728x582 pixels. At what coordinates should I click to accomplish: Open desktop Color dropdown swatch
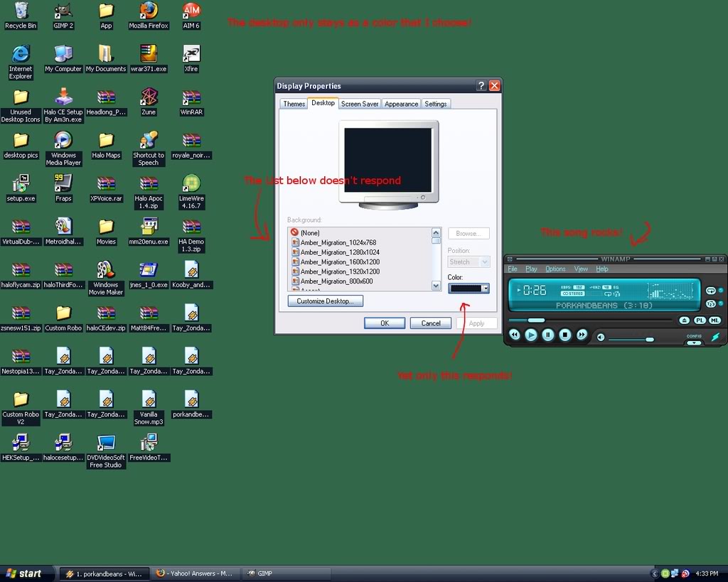469,289
